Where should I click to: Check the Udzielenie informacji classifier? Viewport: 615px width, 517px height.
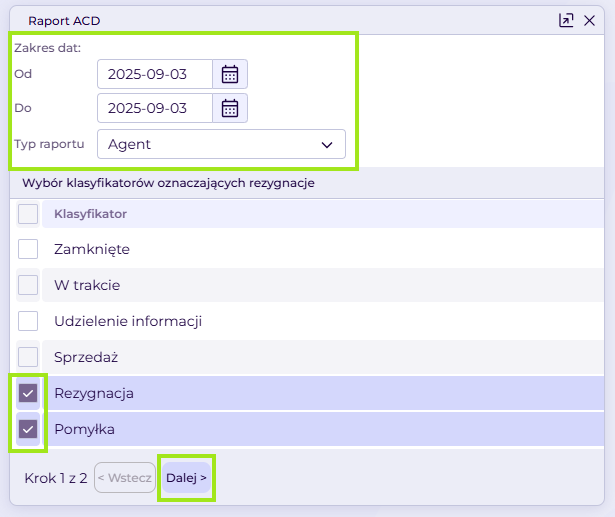coord(28,321)
